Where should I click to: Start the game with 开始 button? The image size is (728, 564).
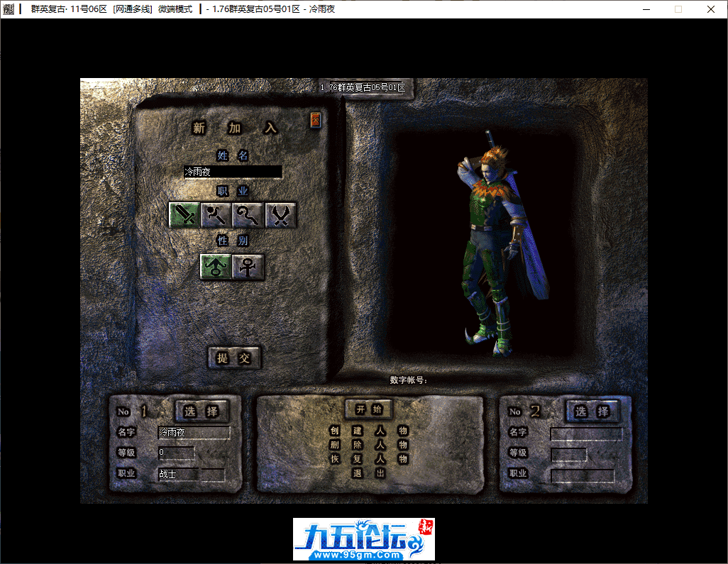point(369,409)
